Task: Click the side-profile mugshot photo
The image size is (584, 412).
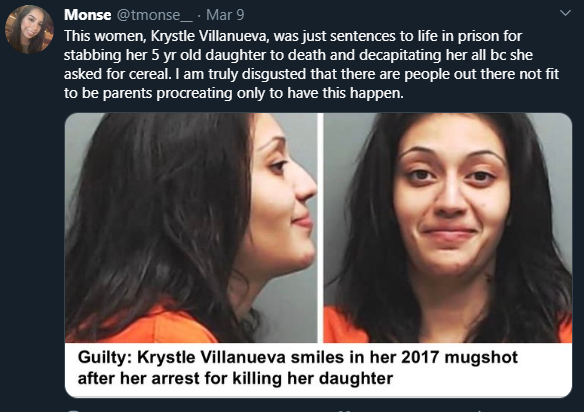Action: (x=191, y=228)
